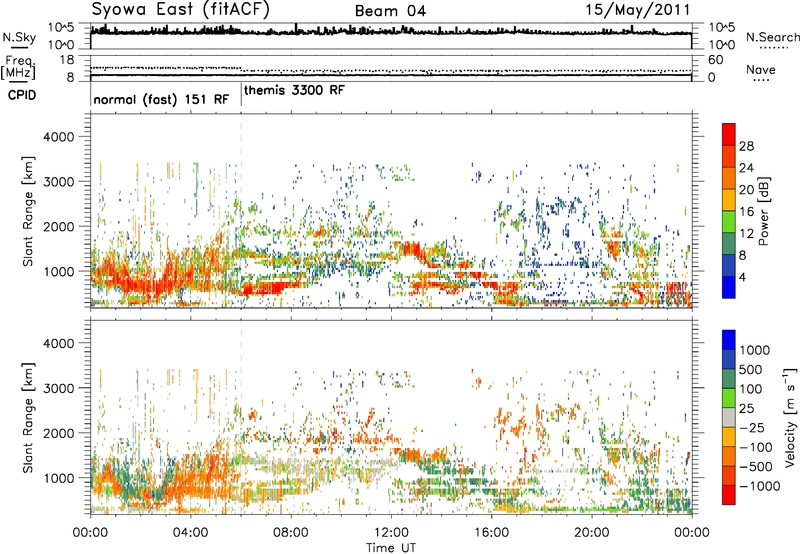Pick the yellow -100 to -25 velocity swatch
800x554 pixels.
pyautogui.click(x=729, y=437)
